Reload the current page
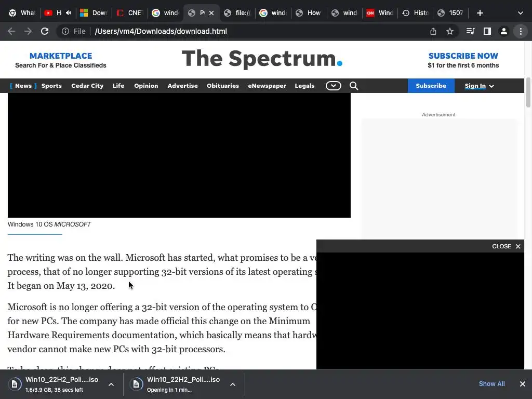Image resolution: width=532 pixels, height=399 pixels. click(x=45, y=31)
